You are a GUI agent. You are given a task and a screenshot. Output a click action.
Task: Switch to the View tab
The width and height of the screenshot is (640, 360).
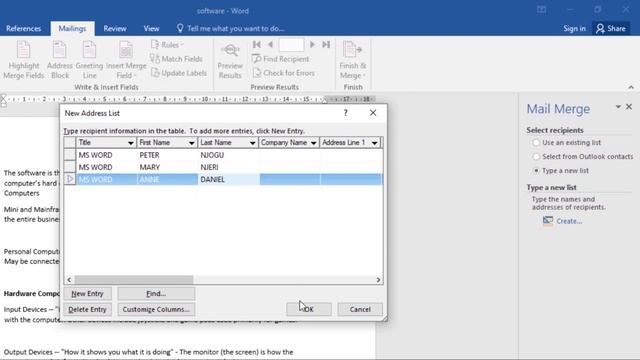[x=151, y=29]
